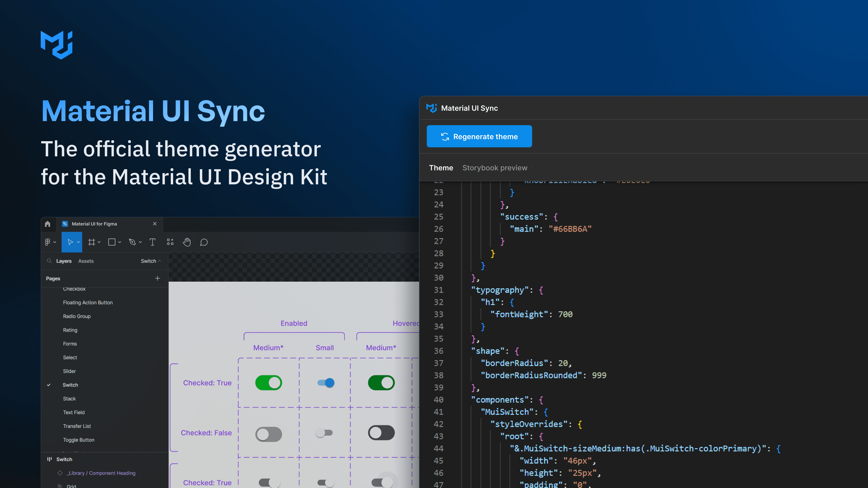Screen dimensions: 868x488
Task: Toggle Enabled Medium checked-true green switch
Action: pos(269,383)
